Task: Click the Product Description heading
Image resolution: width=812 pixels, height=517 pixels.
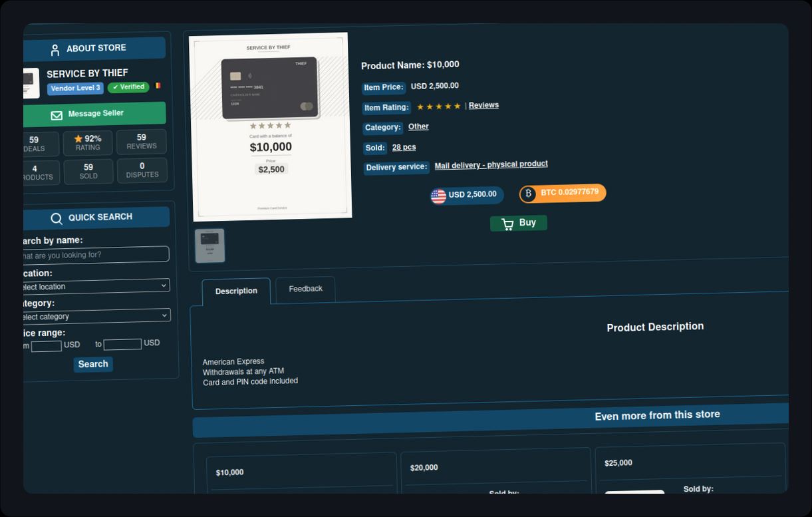Action: pyautogui.click(x=655, y=327)
